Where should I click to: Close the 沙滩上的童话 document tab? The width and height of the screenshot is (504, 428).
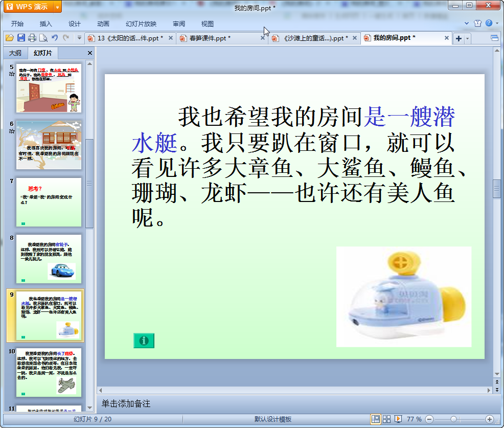355,38
